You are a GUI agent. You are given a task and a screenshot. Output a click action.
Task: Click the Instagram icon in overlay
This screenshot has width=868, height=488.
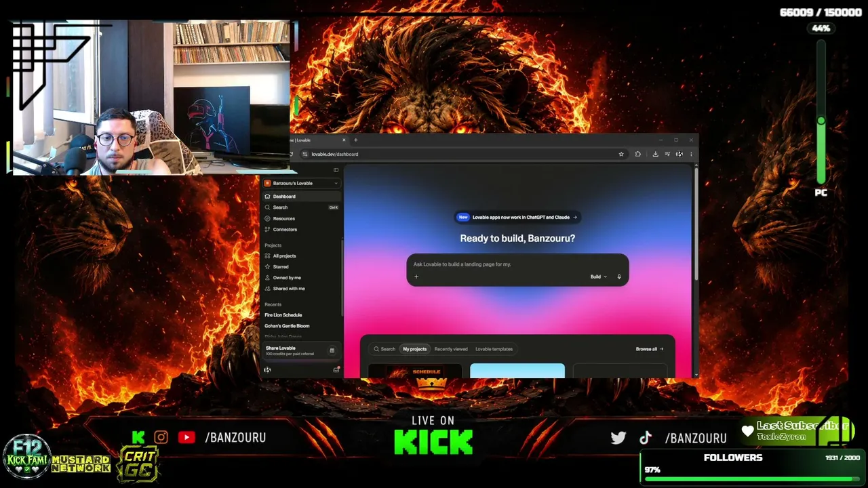coord(161,438)
